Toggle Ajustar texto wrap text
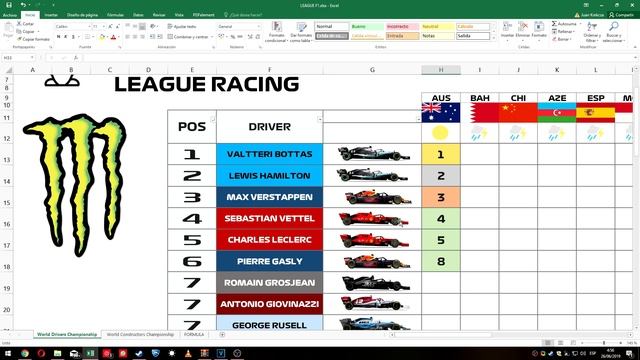The width and height of the screenshot is (640, 360). [x=182, y=27]
